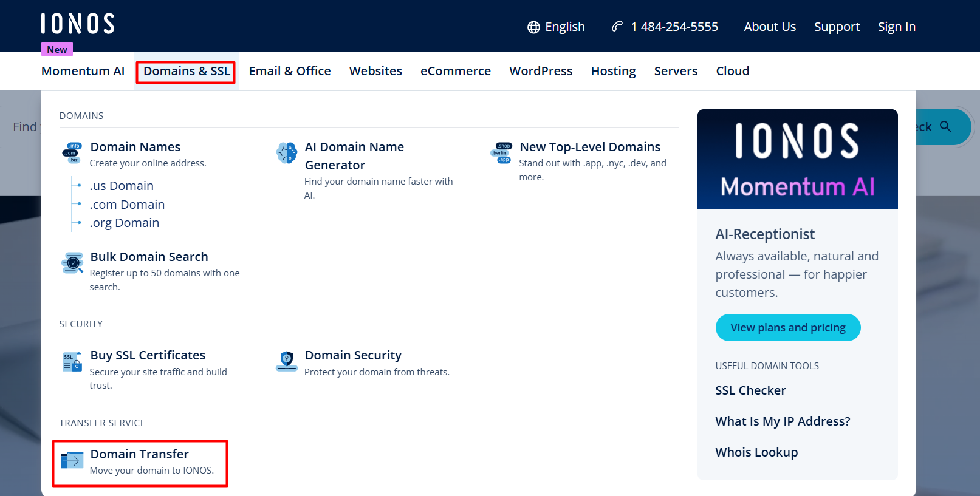Open Bulk Domain Search
Image resolution: width=980 pixels, height=496 pixels.
149,257
